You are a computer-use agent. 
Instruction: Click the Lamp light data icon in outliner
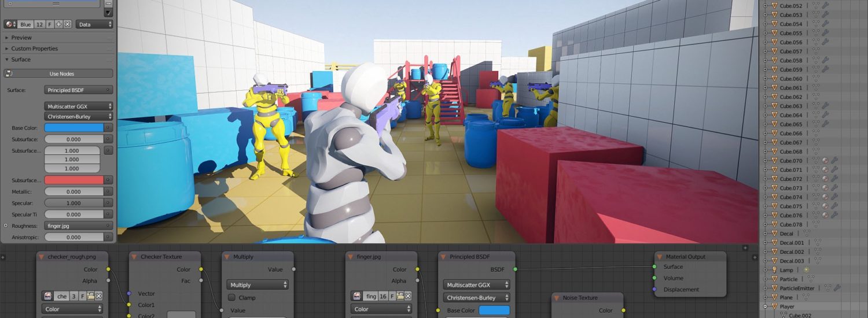pyautogui.click(x=807, y=270)
